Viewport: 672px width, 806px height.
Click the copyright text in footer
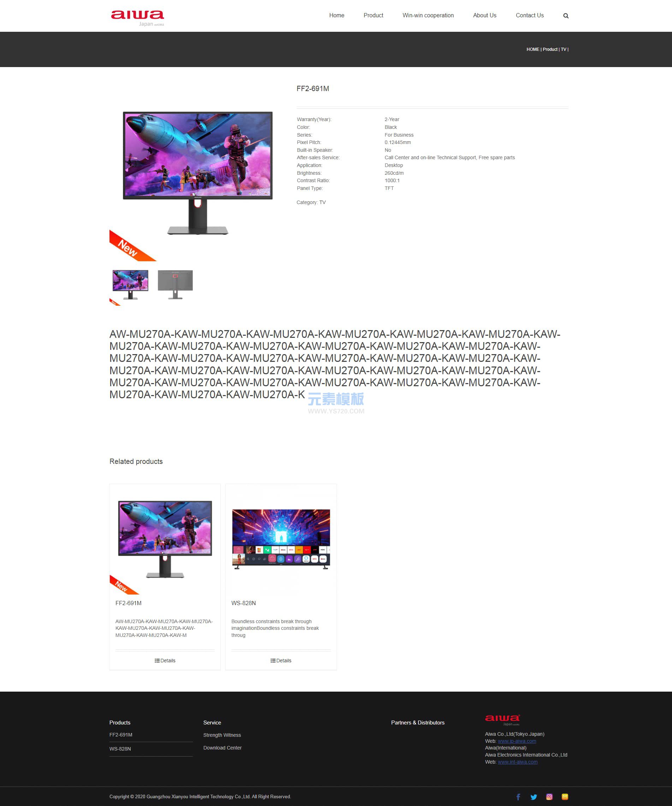pyautogui.click(x=200, y=797)
